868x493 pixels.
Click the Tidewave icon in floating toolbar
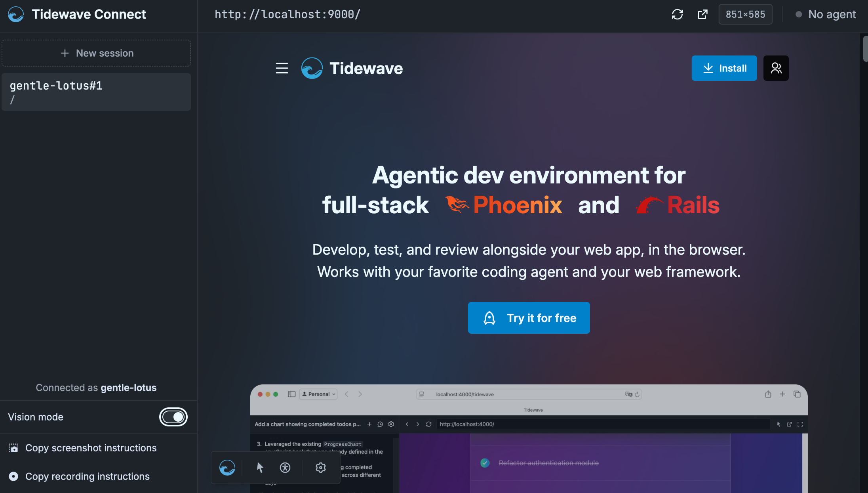tap(227, 468)
